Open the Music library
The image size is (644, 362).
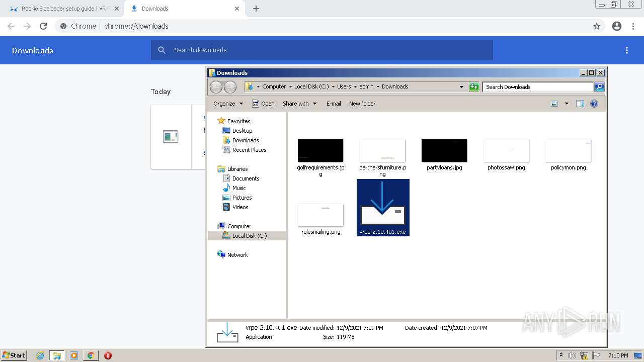pyautogui.click(x=239, y=188)
